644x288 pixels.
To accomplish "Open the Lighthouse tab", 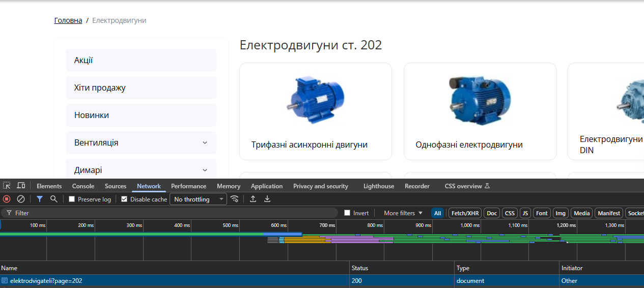I will click(379, 186).
